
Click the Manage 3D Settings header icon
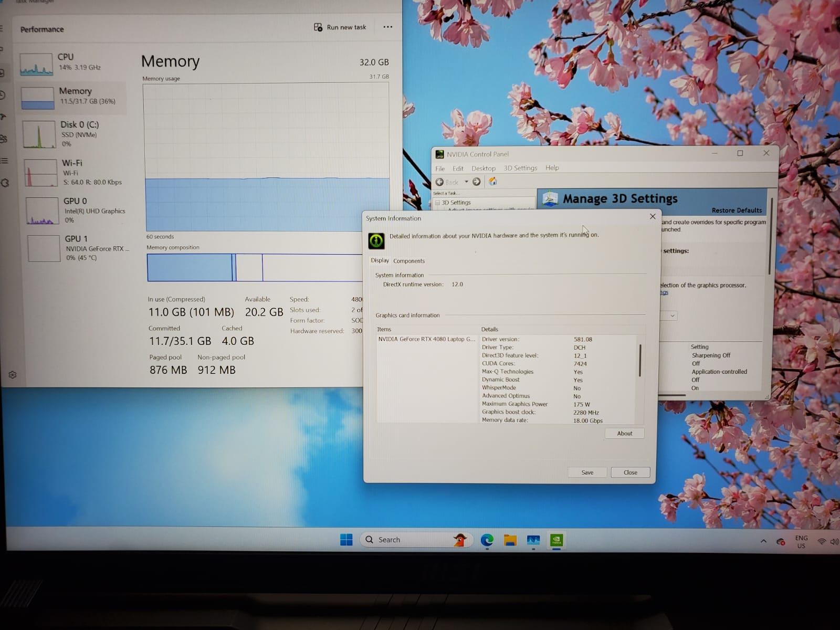pos(550,199)
